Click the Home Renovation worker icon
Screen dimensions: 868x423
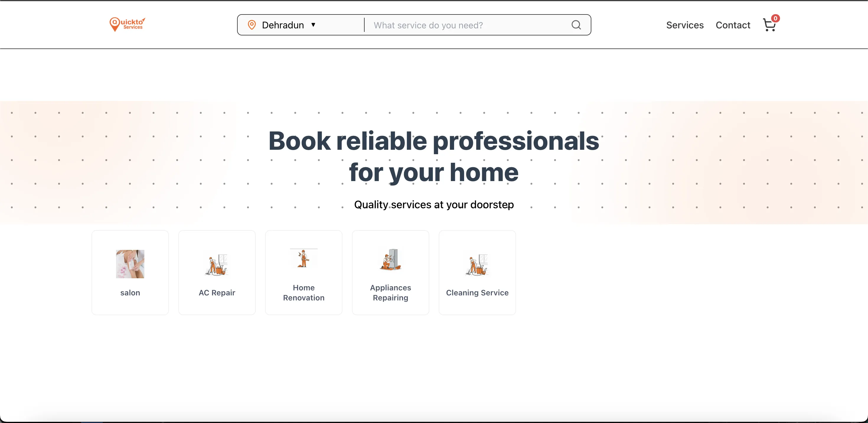coord(303,259)
